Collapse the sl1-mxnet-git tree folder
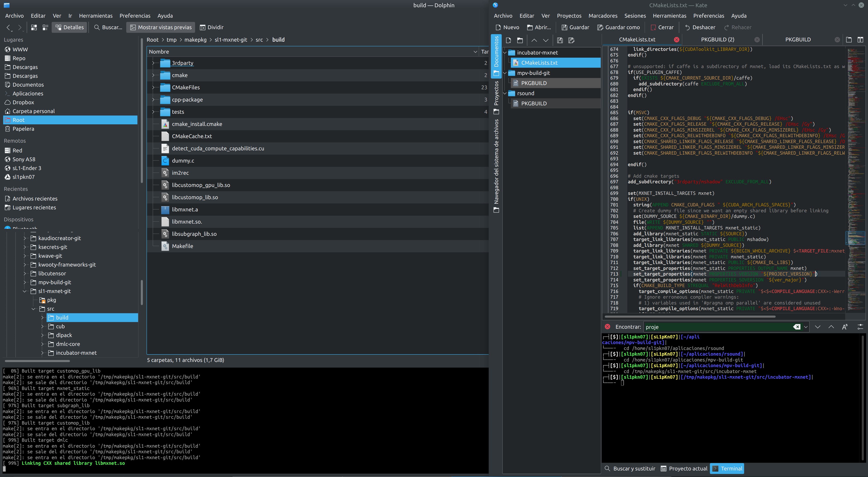868x477 pixels. 25,291
